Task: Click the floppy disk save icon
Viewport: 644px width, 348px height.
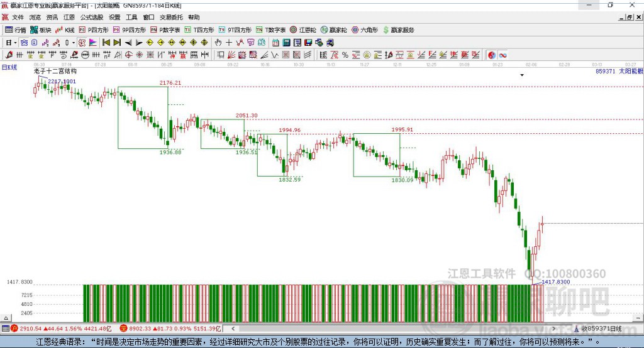Action: click(308, 43)
